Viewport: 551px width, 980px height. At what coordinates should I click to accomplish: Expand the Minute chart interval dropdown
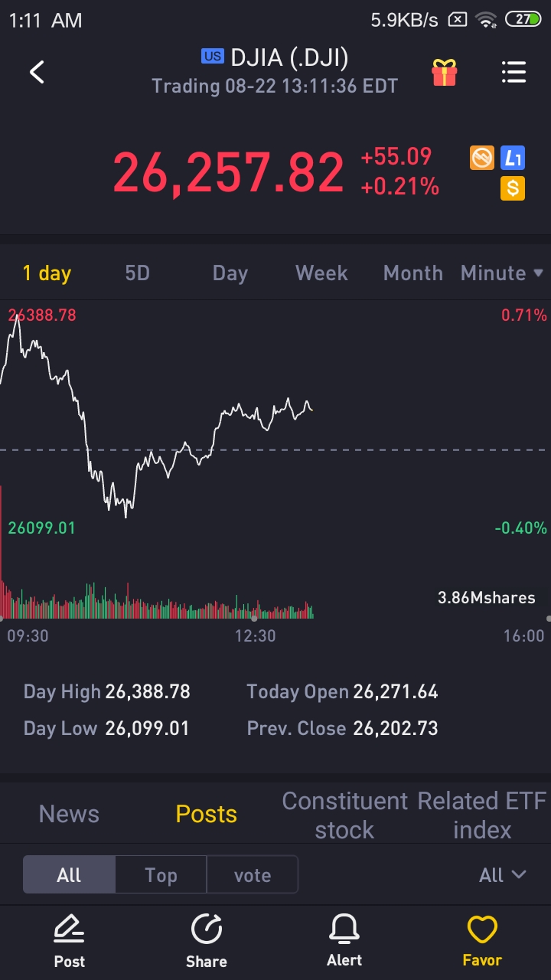tap(501, 273)
